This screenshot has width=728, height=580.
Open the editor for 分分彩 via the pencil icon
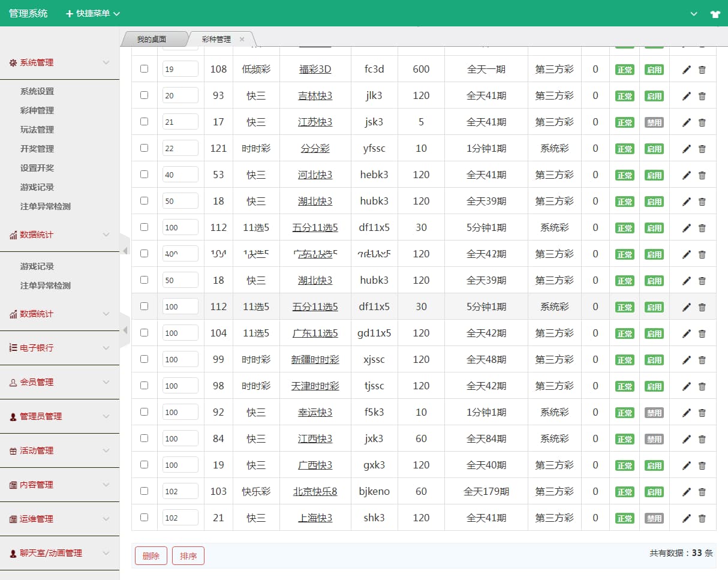point(687,149)
